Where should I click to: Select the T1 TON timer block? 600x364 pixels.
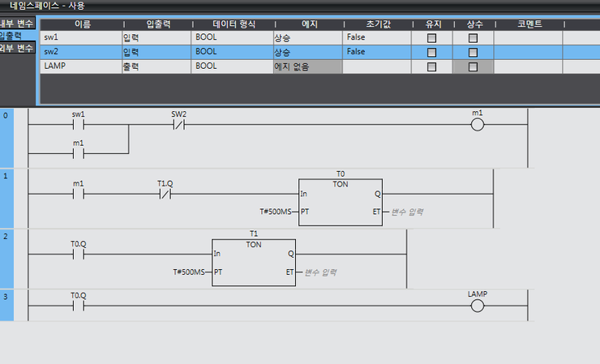[x=254, y=263]
